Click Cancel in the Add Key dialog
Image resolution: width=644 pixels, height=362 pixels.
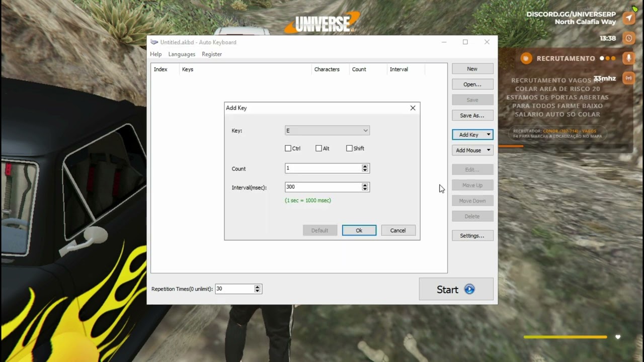(398, 230)
